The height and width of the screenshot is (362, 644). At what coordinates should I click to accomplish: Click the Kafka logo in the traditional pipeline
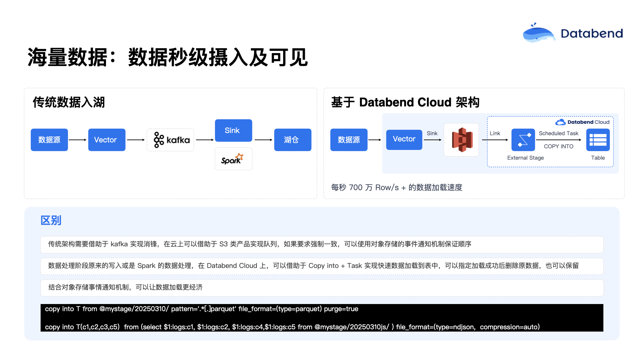click(170, 140)
